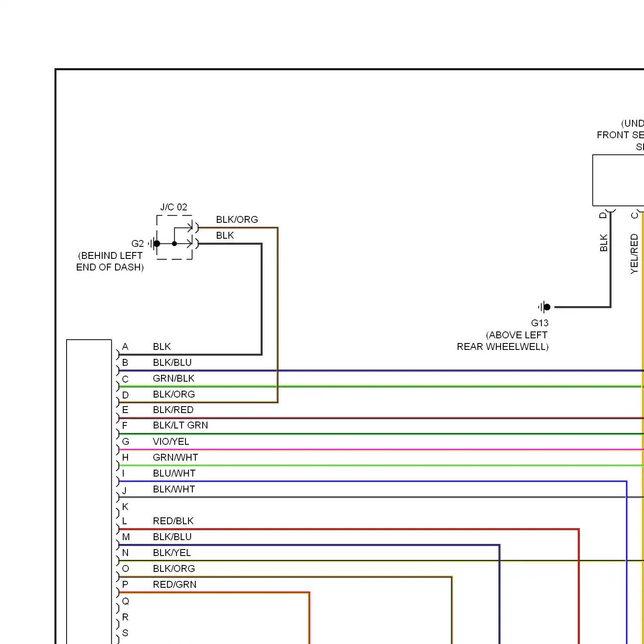This screenshot has width=644, height=644.
Task: Click the "BLK/RED" wire label
Action: coord(173,410)
